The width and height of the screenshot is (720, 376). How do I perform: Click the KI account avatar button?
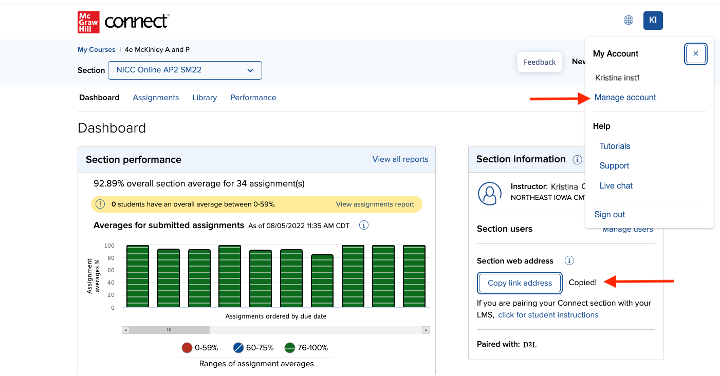click(x=652, y=20)
